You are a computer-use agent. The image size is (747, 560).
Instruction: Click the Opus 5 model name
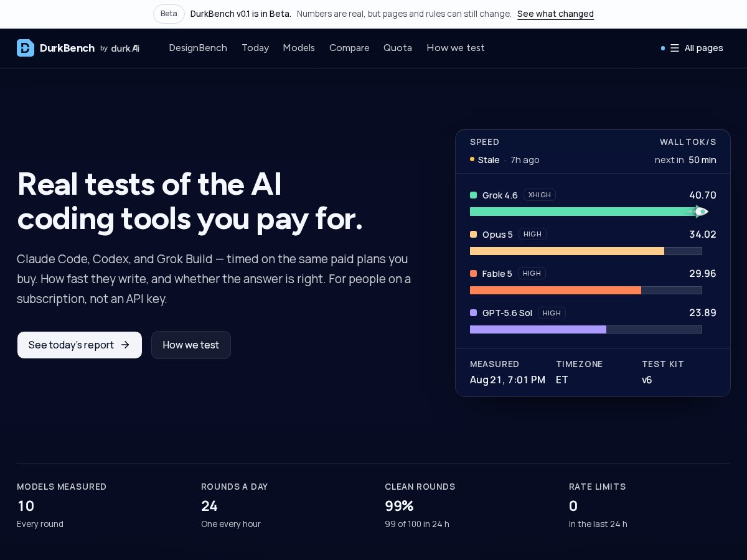coord(497,235)
